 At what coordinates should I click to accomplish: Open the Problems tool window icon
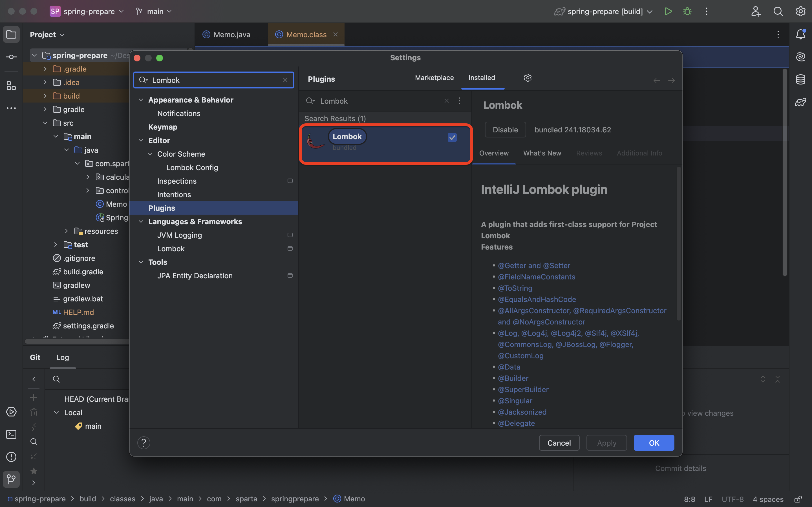[x=11, y=457]
